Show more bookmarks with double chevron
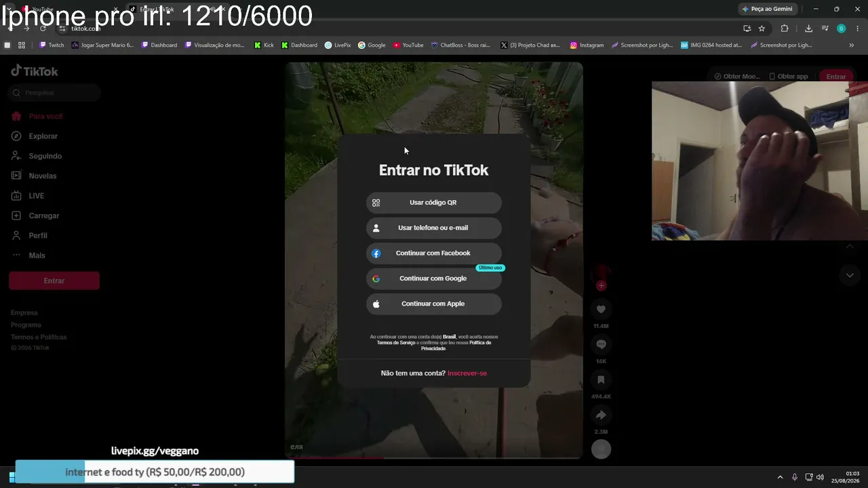Screen dimensions: 868x488 852,45
